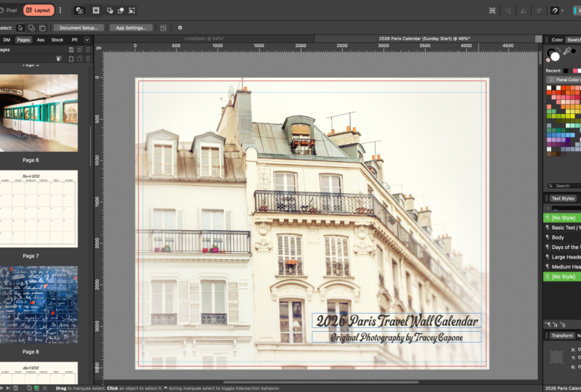Select the arrow pointer select mode icon
This screenshot has width=581, height=392.
(x=21, y=28)
